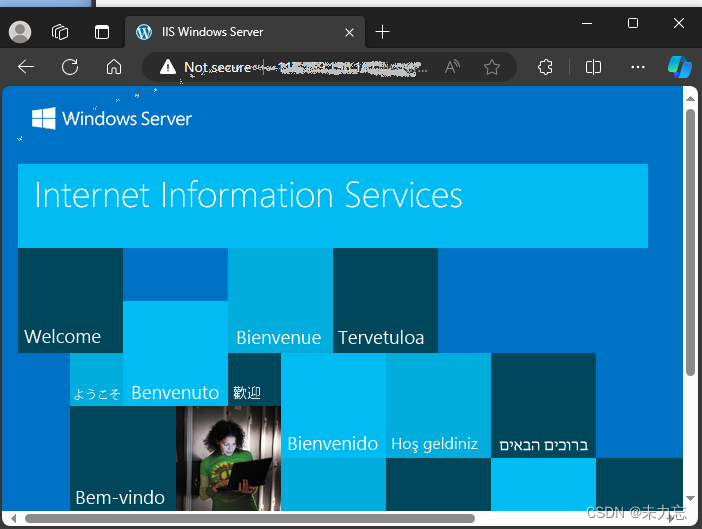Open the Extensions menu
Viewport: 702px width, 529px height.
[x=545, y=67]
